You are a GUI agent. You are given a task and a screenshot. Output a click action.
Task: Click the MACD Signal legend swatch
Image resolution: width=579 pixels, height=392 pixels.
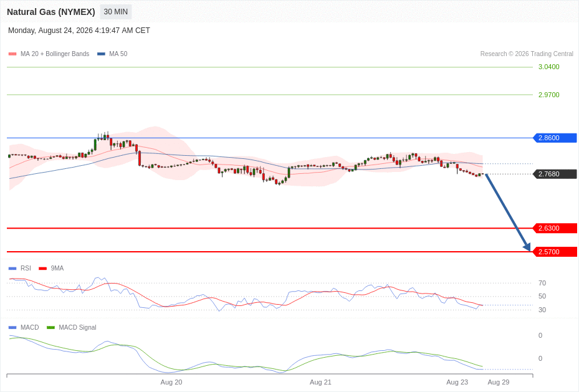point(51,327)
